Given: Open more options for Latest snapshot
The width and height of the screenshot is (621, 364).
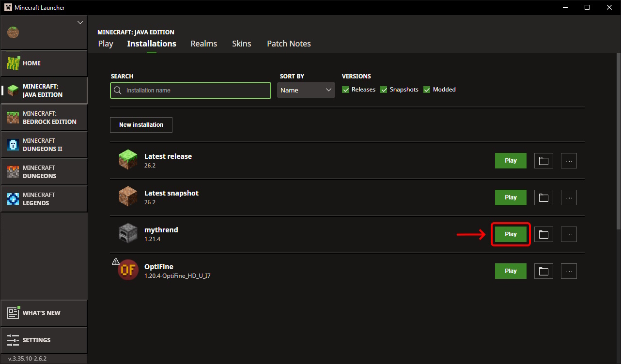Looking at the screenshot, I should point(569,197).
